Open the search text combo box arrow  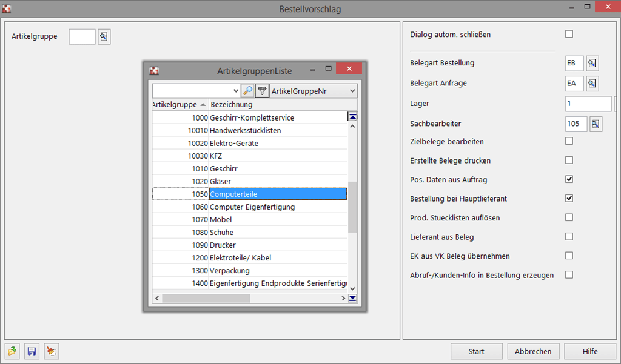tap(235, 91)
